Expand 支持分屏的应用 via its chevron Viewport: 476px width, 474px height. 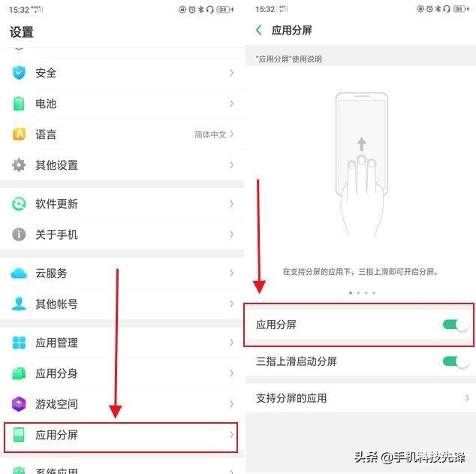[467, 398]
